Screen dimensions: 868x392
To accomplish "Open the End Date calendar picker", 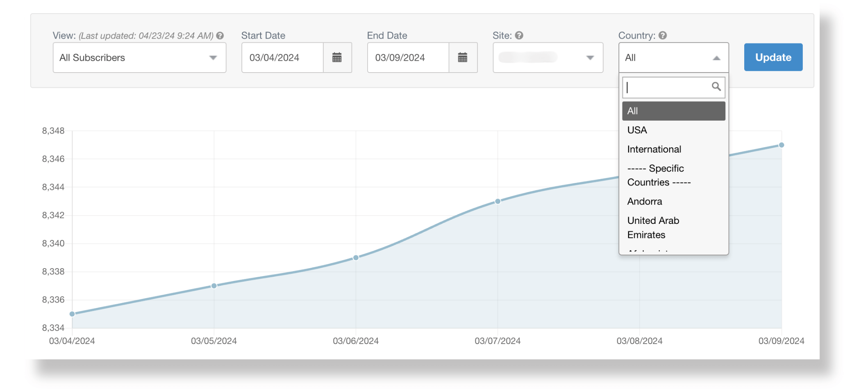I will [463, 58].
